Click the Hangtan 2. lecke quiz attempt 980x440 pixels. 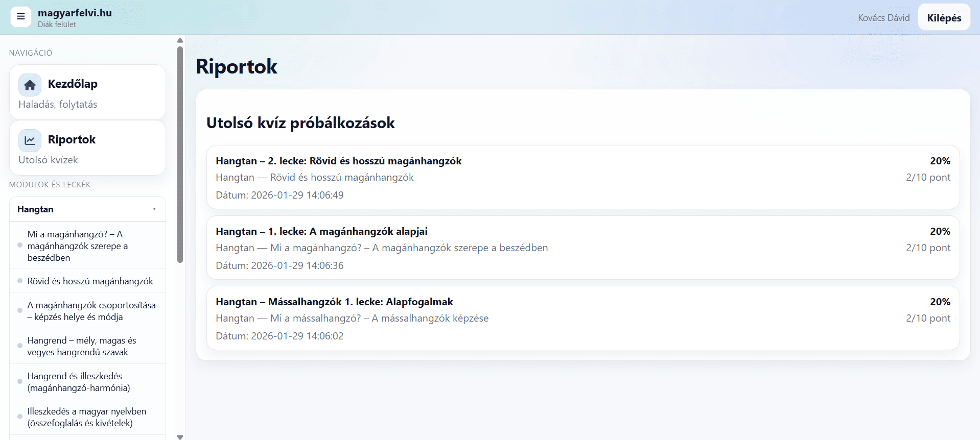[x=582, y=177]
